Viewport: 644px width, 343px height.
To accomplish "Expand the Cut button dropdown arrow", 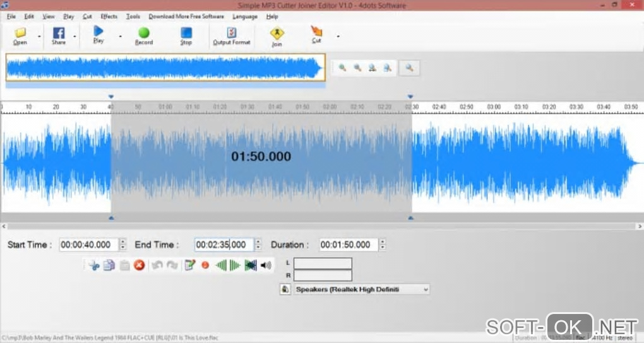I will click(x=338, y=37).
